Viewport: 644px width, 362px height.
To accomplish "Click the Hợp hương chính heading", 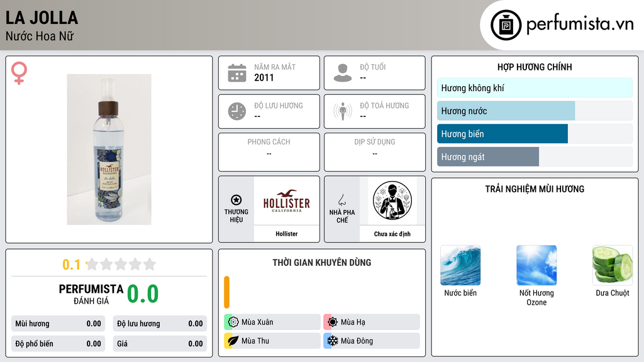I will point(535,67).
